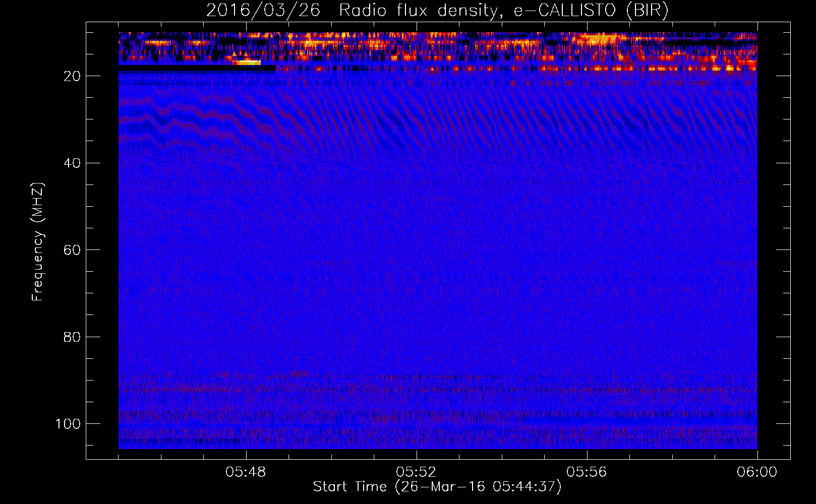Click the '05:52' time tick label
Screen dimensions: 816x504
[x=416, y=472]
